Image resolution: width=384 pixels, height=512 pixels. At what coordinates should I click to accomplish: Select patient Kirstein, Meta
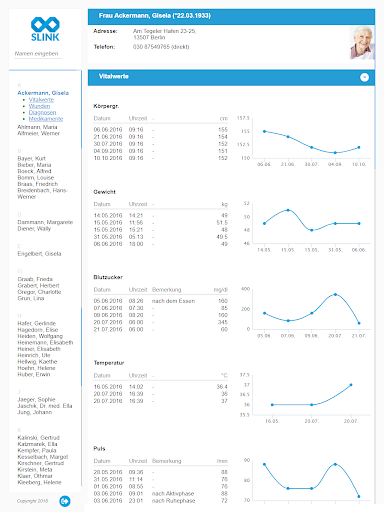[35, 469]
